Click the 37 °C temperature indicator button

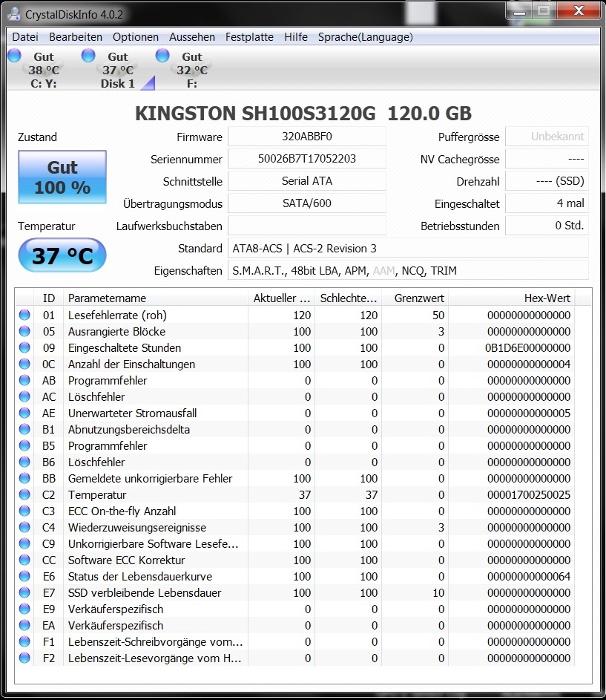(x=62, y=255)
